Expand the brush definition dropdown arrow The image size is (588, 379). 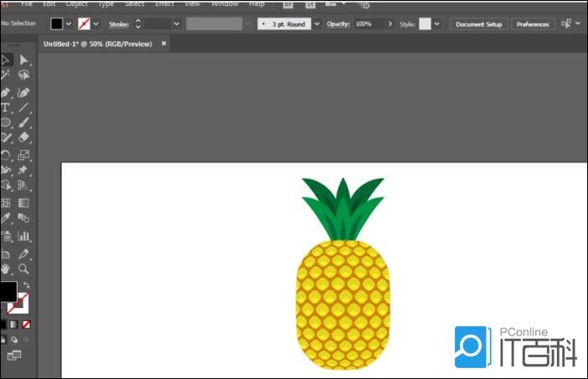[317, 24]
